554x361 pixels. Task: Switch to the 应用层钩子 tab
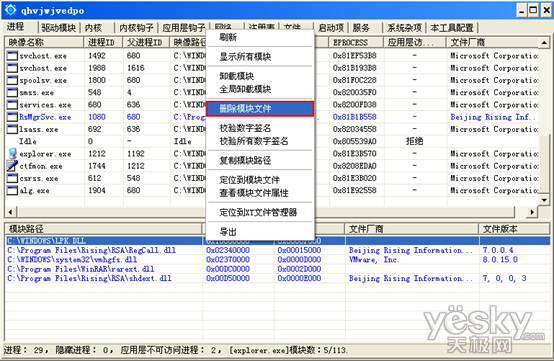pos(183,28)
